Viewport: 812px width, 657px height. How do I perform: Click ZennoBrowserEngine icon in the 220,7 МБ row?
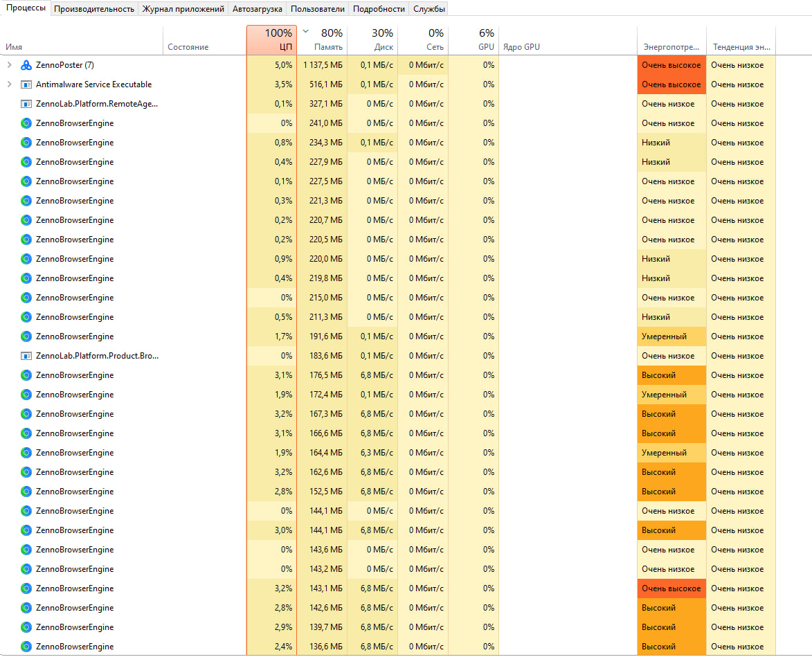(x=26, y=221)
